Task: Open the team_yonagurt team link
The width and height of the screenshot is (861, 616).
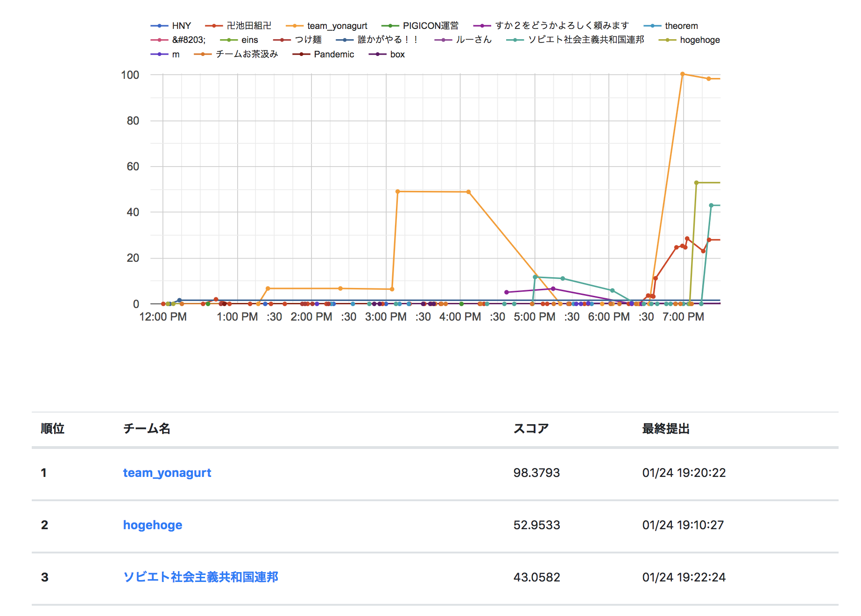Action: point(167,473)
